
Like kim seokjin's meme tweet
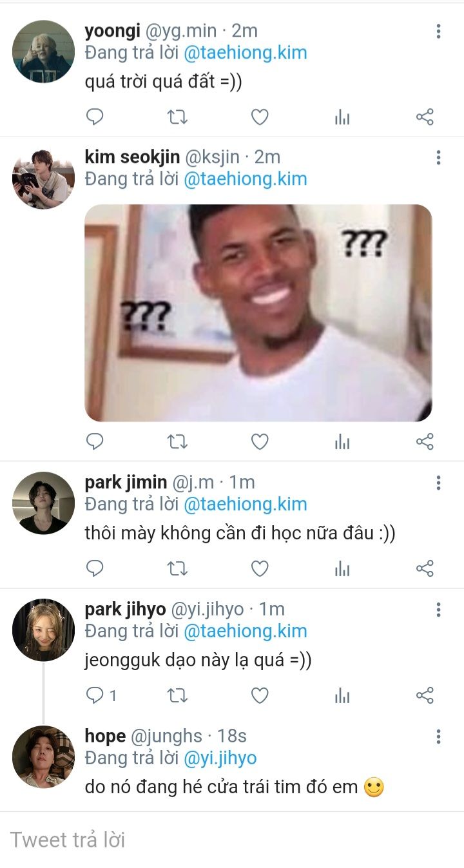coord(260,442)
